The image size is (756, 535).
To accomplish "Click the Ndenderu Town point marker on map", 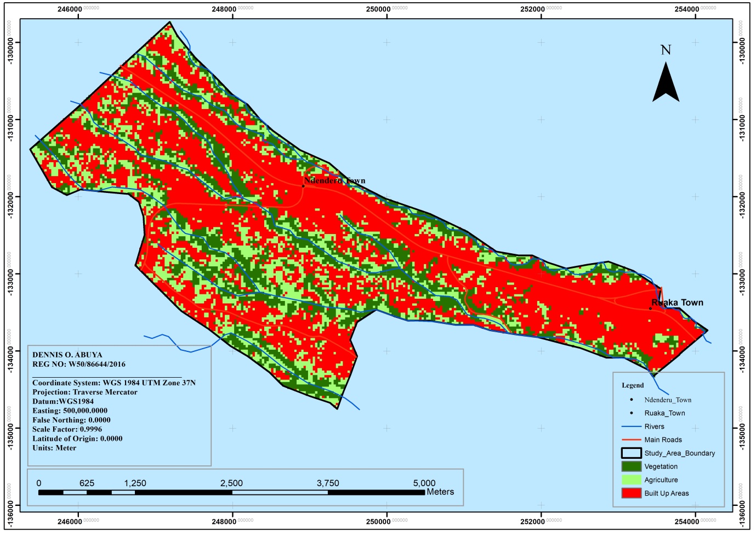I will pos(303,186).
